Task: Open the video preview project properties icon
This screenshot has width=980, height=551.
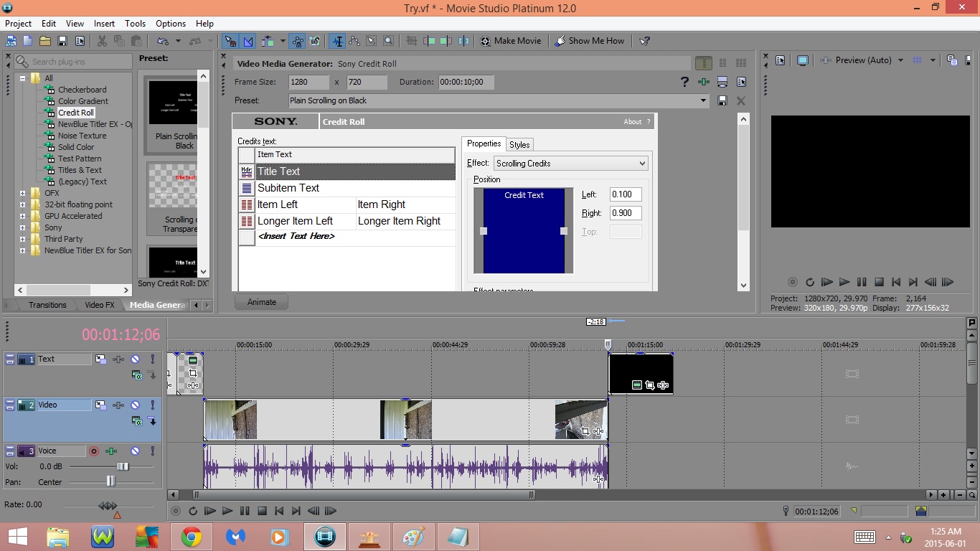Action: click(781, 60)
